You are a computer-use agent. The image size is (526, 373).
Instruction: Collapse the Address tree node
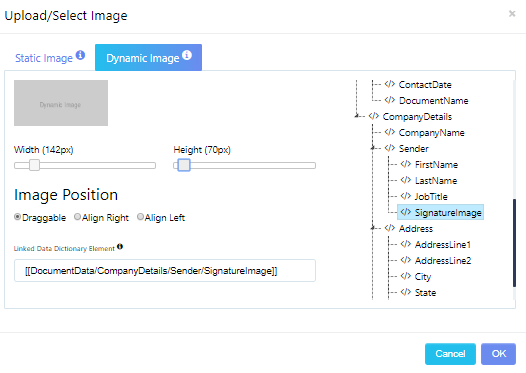[x=373, y=228]
